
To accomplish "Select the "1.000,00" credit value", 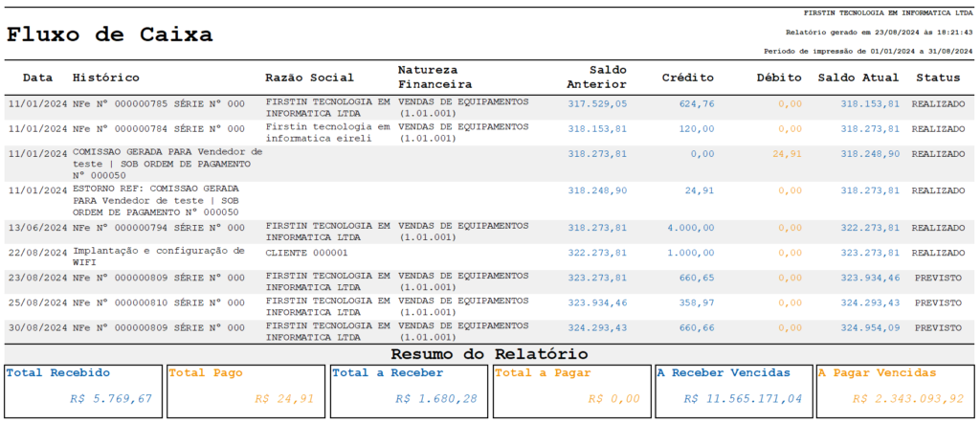I will [x=691, y=254].
